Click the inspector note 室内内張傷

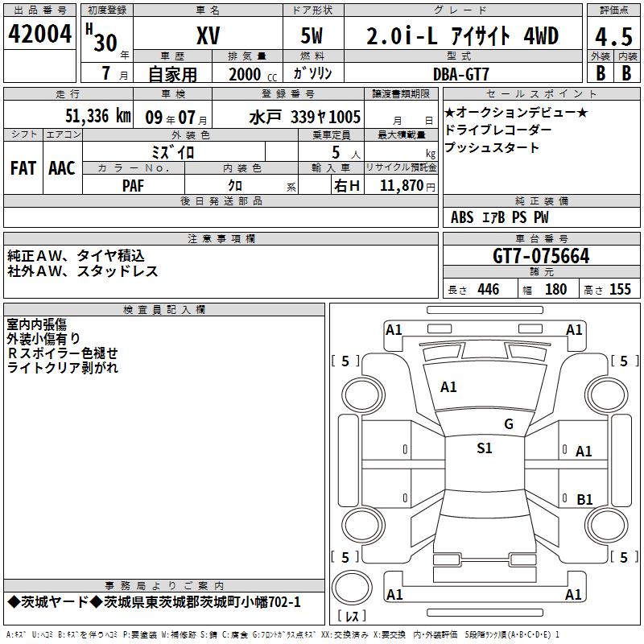[x=36, y=324]
